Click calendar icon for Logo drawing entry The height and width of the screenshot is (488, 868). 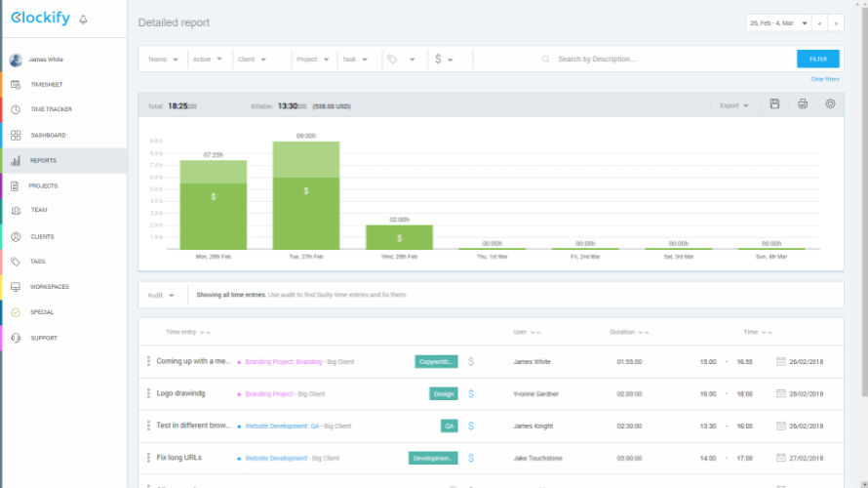(x=781, y=394)
